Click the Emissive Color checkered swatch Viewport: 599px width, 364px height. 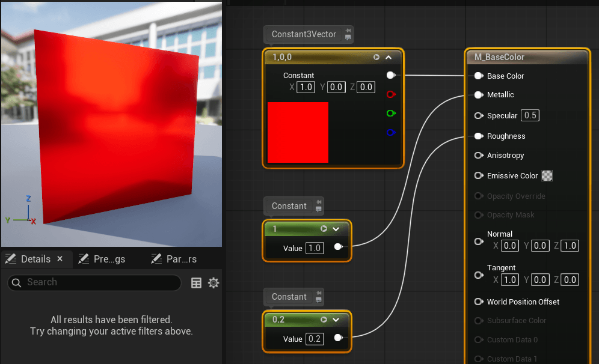pyautogui.click(x=547, y=175)
